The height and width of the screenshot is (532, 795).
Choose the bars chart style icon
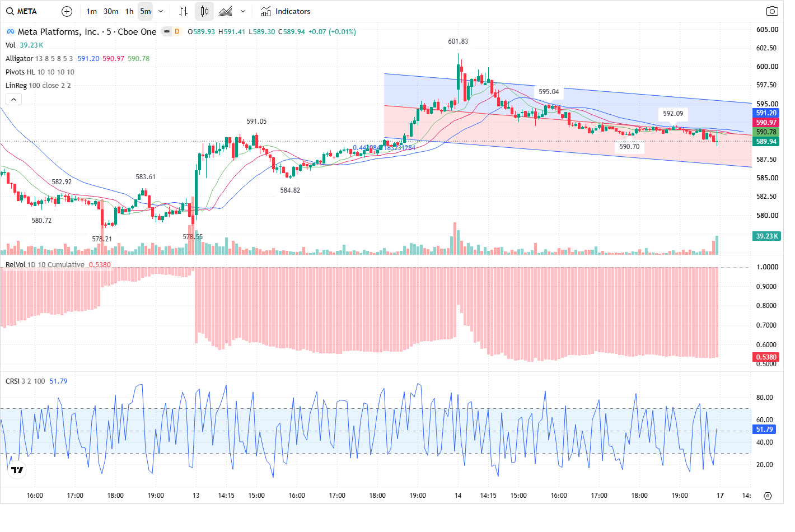(183, 11)
